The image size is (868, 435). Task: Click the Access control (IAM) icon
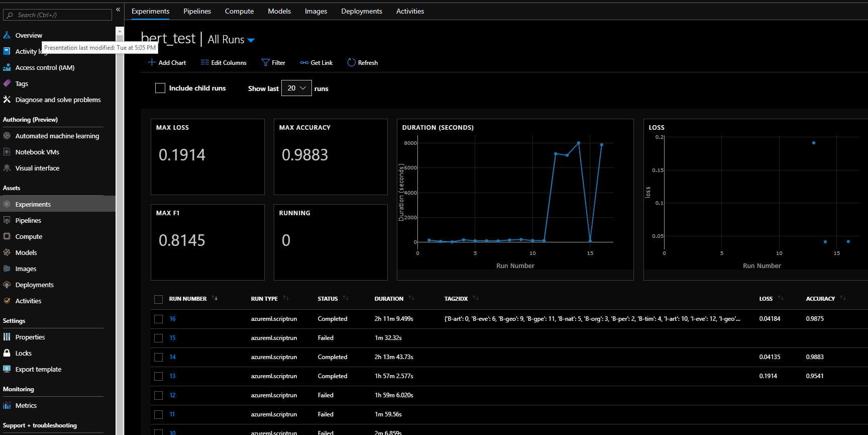pos(7,67)
